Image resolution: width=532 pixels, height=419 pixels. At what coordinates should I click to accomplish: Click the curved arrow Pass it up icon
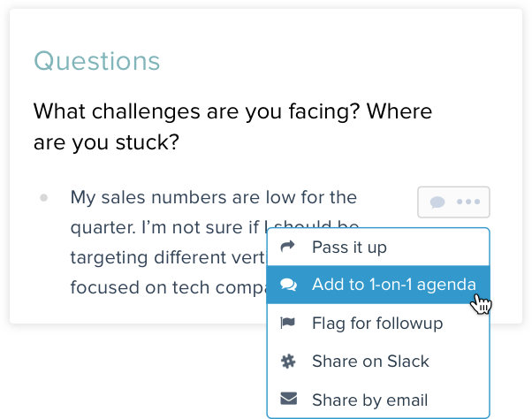[287, 248]
